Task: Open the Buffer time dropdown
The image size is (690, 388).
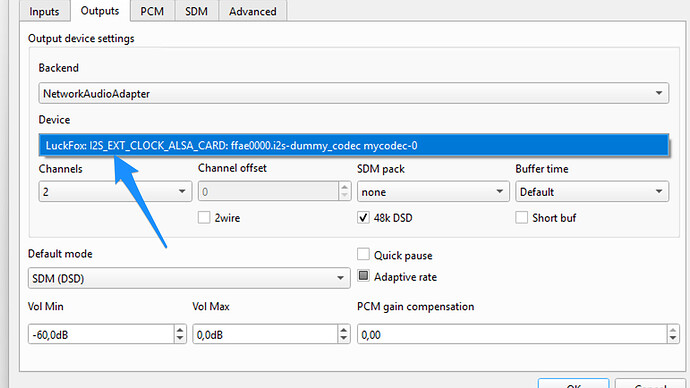Action: [592, 191]
